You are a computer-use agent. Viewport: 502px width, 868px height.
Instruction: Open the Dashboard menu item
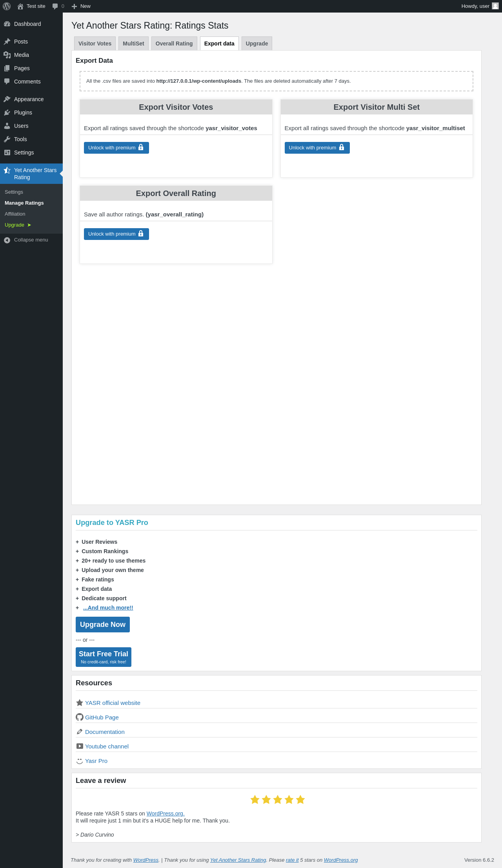point(31,24)
